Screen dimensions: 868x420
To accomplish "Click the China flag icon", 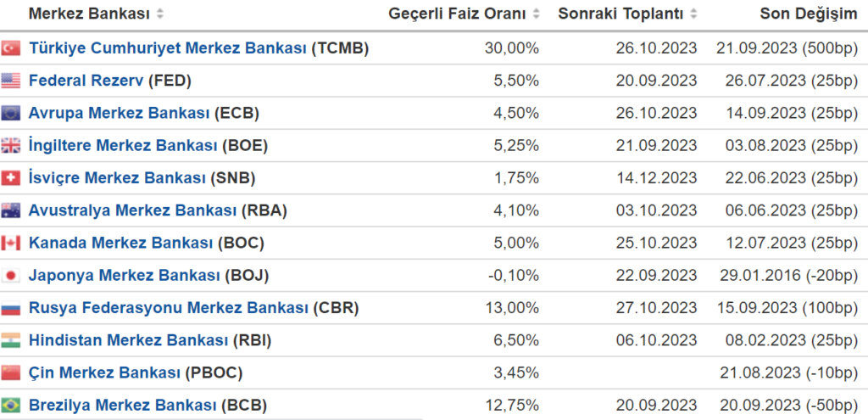I will [x=11, y=372].
